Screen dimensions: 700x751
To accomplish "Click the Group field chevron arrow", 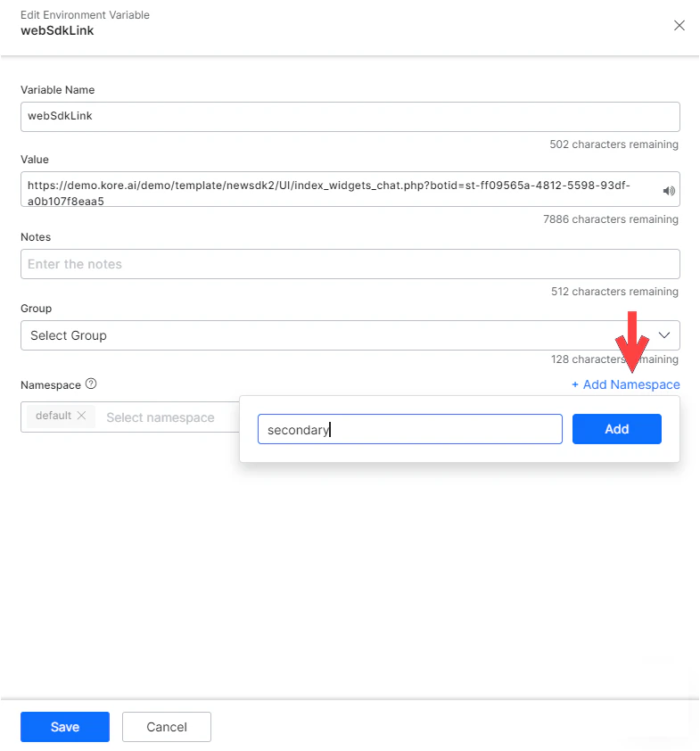I will [663, 334].
